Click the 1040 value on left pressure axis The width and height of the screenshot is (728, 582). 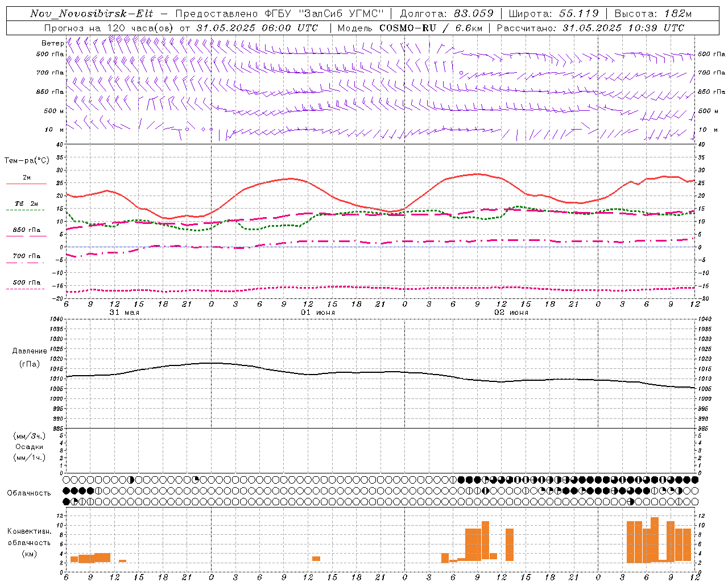click(56, 319)
